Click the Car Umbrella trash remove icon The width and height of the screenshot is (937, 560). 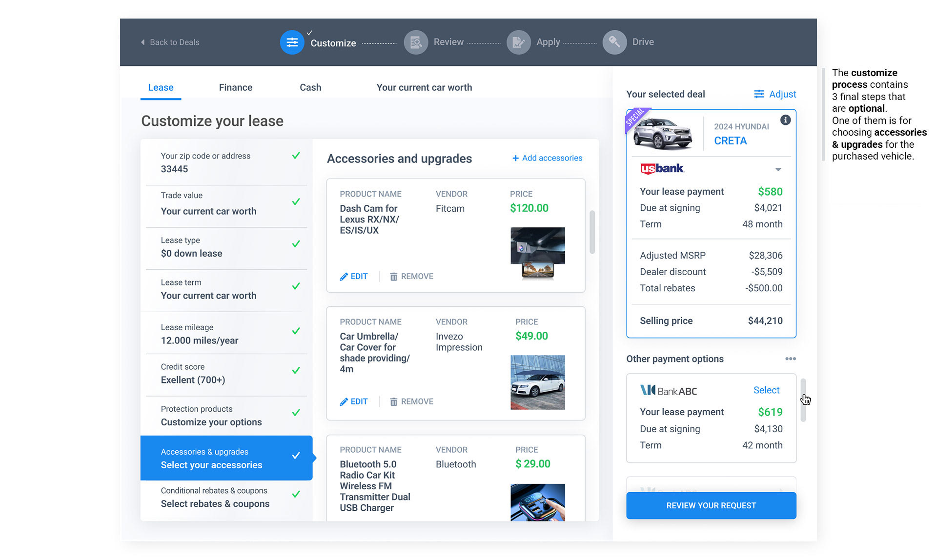pyautogui.click(x=393, y=402)
